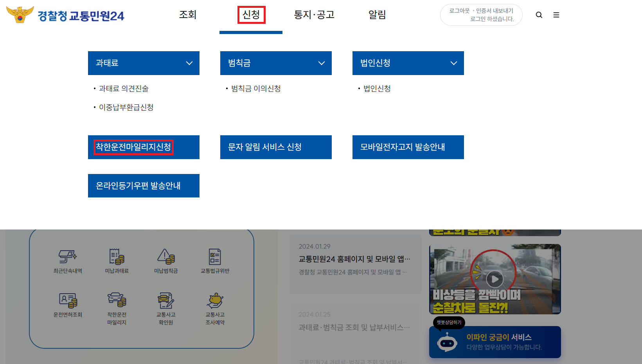The height and width of the screenshot is (364, 642).
Task: Expand the 범칙금 dropdown chevron
Action: pyautogui.click(x=322, y=63)
